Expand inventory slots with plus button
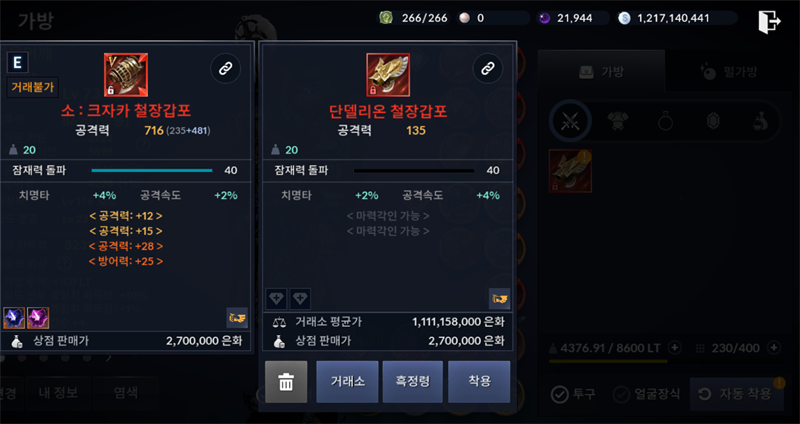Image resolution: width=800 pixels, height=424 pixels. (774, 348)
